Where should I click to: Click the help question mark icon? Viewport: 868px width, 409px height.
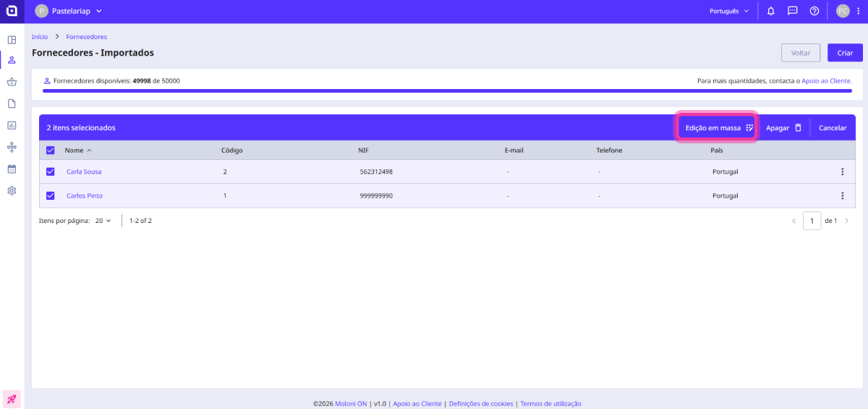(814, 11)
